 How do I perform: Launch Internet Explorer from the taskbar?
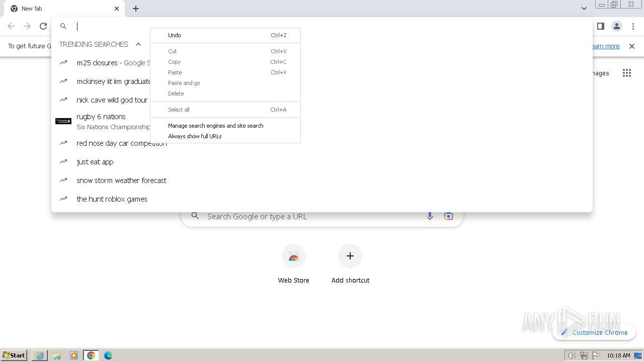[x=40, y=355]
